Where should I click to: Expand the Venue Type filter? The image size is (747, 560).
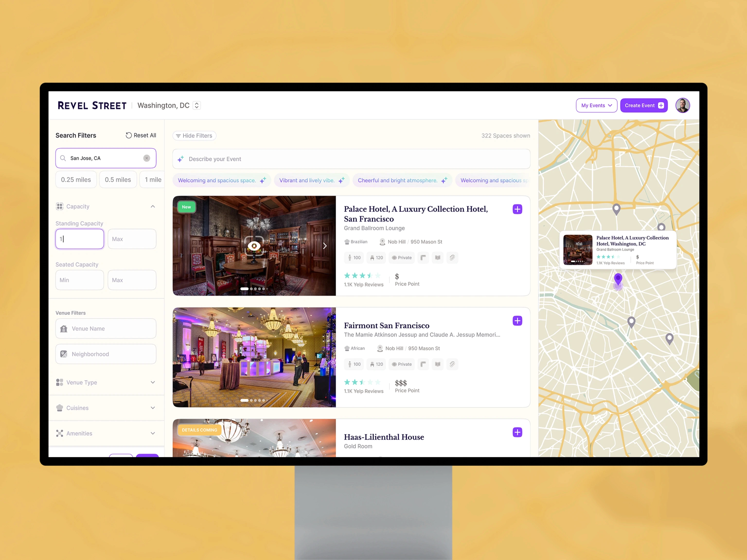pos(153,382)
